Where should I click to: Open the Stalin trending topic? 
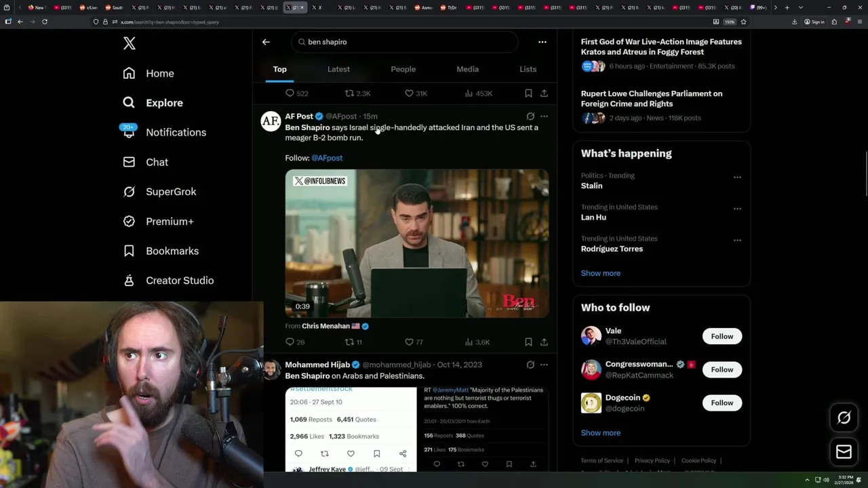[x=591, y=186]
